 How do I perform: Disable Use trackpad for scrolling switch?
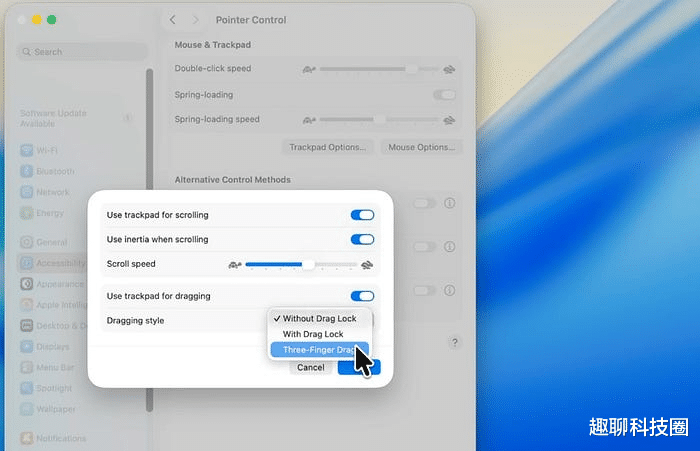(x=362, y=215)
